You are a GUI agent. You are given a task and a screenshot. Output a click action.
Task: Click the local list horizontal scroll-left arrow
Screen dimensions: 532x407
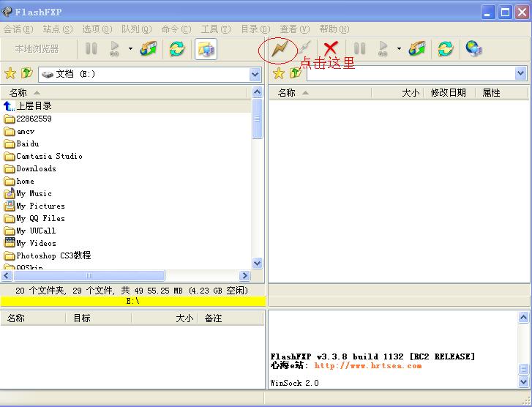click(7, 276)
